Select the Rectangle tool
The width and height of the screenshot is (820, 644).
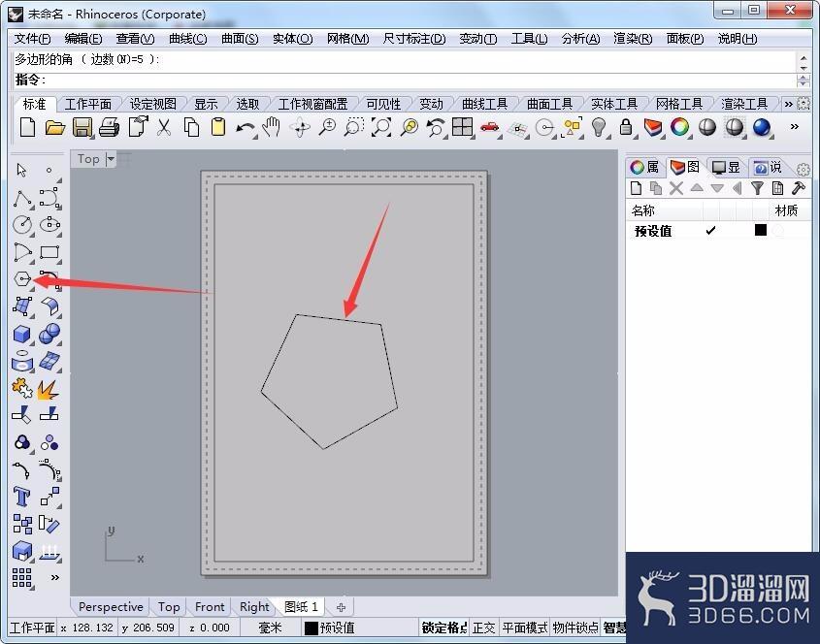49,252
